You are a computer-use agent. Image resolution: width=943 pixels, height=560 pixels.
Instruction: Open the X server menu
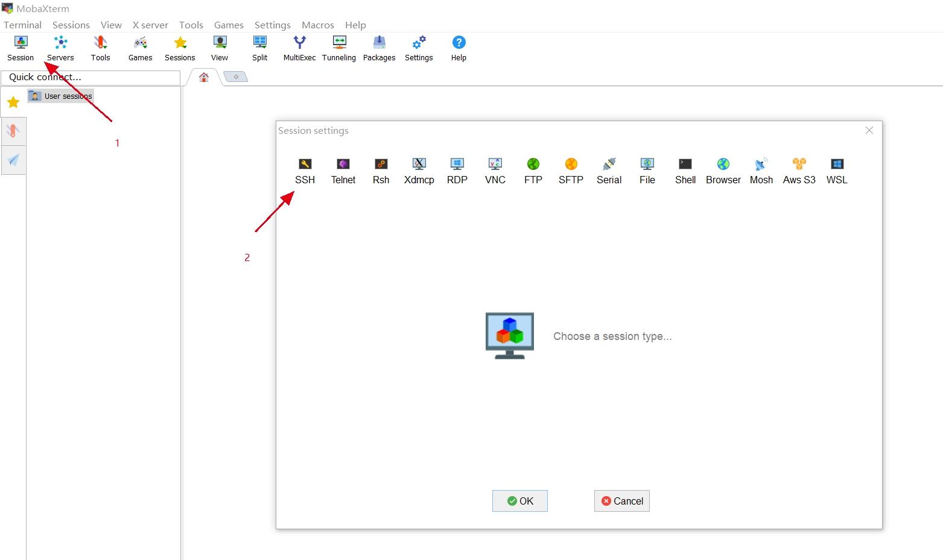[x=150, y=25]
